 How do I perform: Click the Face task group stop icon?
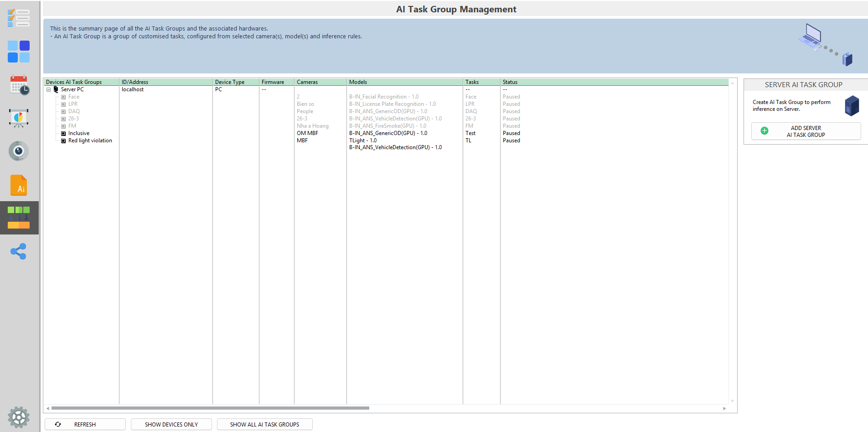pos(63,97)
